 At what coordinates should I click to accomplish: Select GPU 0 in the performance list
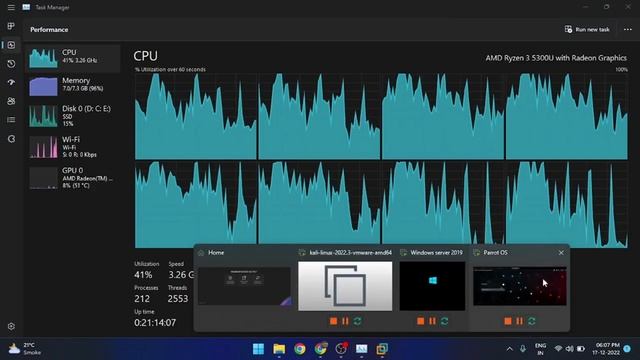tap(73, 178)
